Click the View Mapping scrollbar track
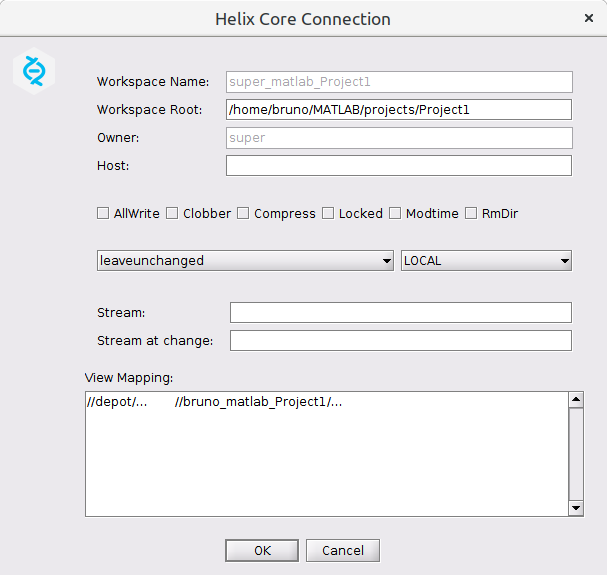 pos(576,454)
